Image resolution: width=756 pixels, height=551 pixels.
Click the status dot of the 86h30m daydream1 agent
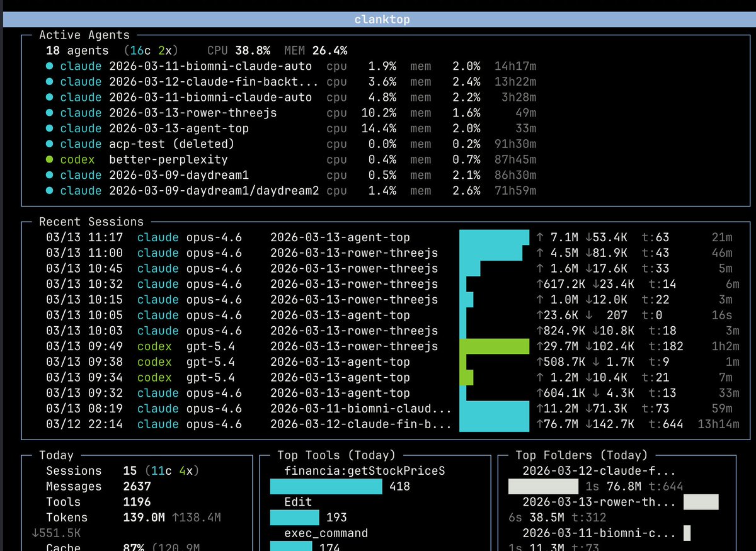[x=50, y=175]
